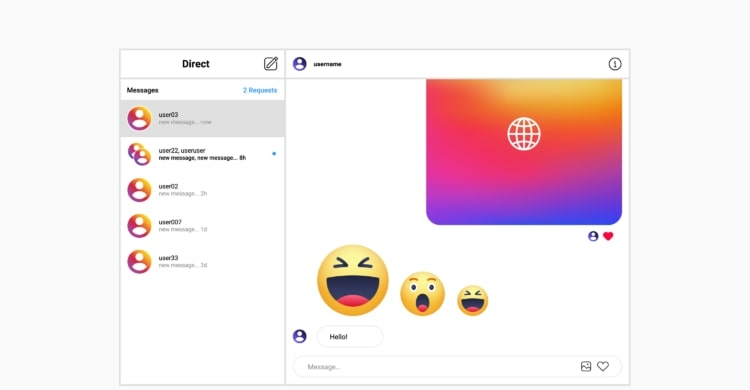
Task: Click the compose new message icon
Action: 271,64
